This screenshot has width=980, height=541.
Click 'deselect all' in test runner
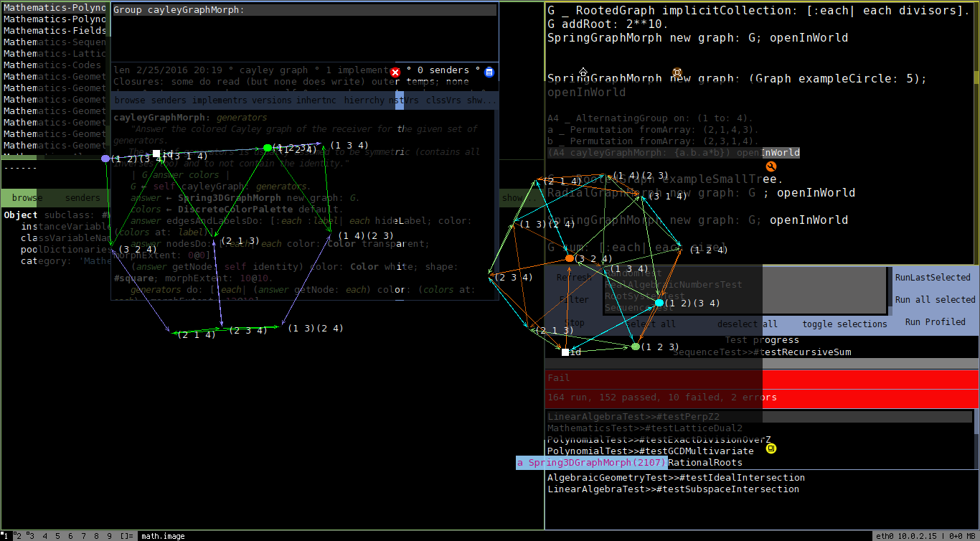(x=748, y=324)
